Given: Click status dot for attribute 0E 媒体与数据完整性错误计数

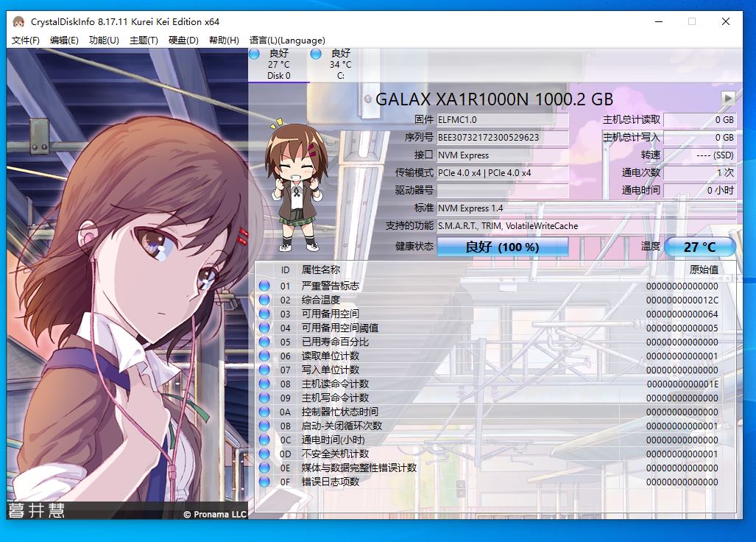Looking at the screenshot, I should click(264, 468).
